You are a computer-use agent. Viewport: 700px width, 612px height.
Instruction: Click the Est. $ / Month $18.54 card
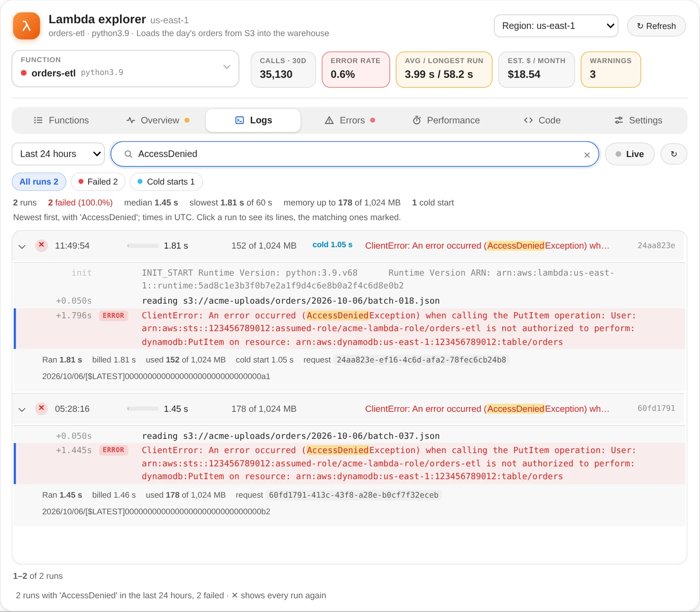536,69
